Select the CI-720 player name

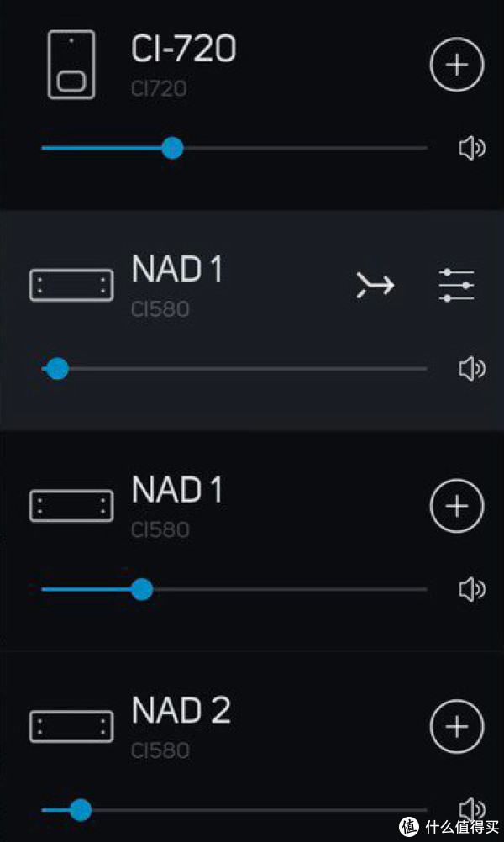pos(183,49)
